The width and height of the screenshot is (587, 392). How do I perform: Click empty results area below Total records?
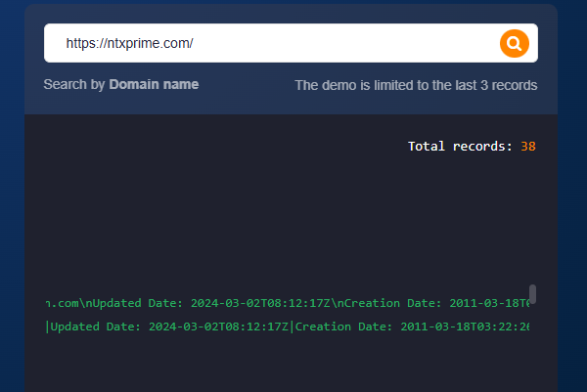click(x=284, y=215)
